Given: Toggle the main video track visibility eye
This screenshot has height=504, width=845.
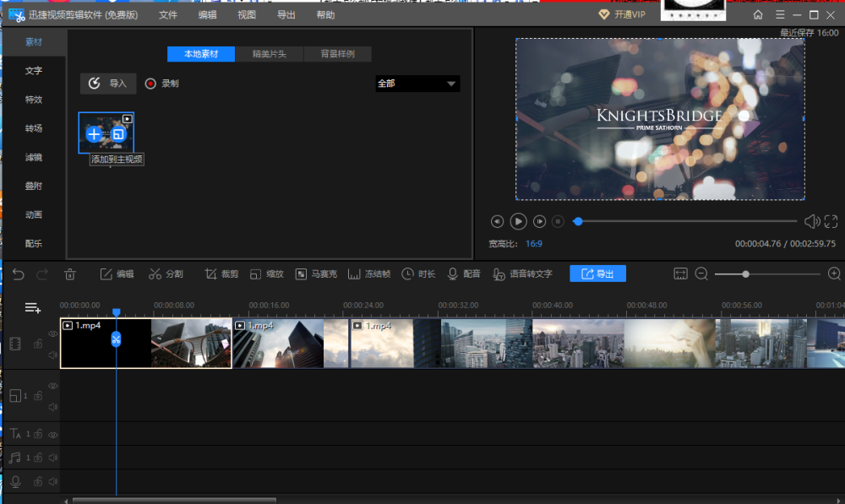Looking at the screenshot, I should [x=52, y=333].
